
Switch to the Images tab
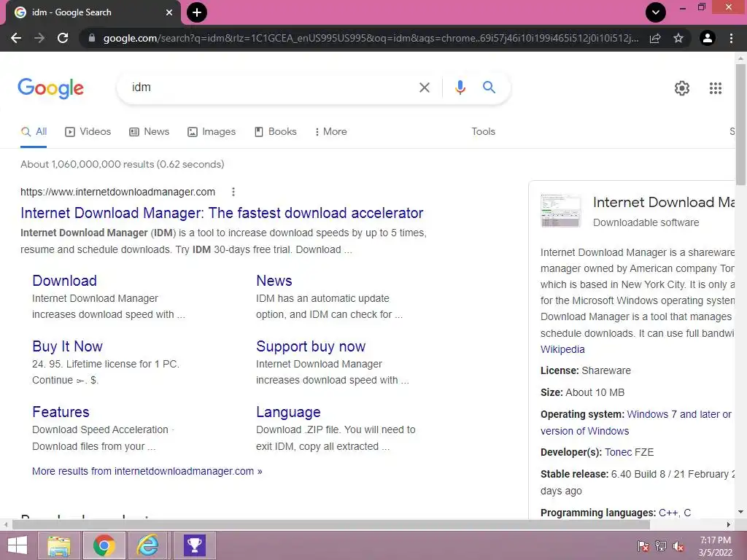click(x=212, y=132)
